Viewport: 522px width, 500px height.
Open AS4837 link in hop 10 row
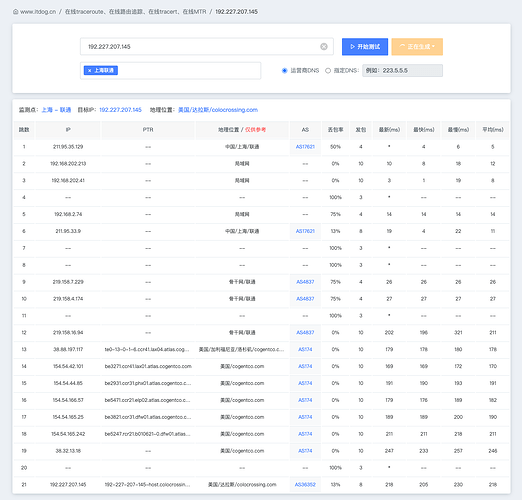305,299
